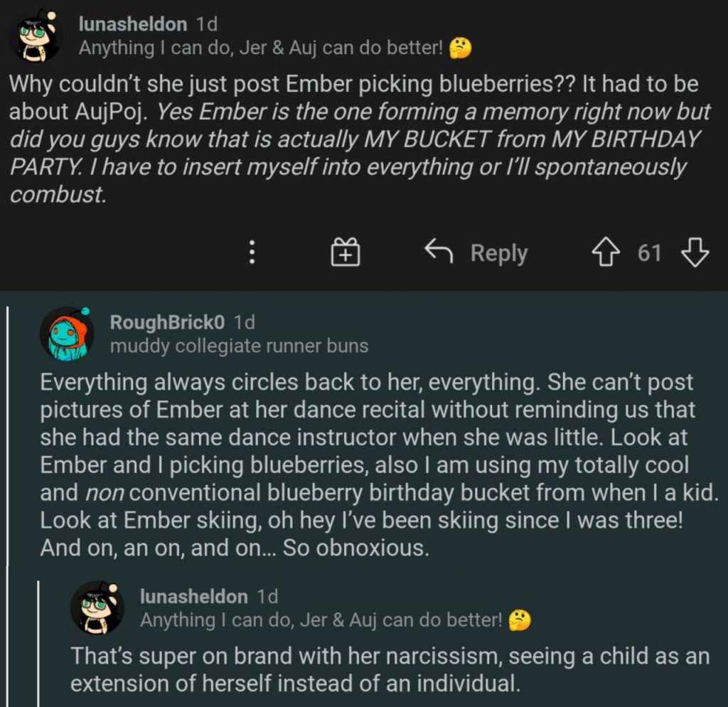The image size is (728, 707).
Task: Open RoughBrick0's red-hooded avatar
Action: pyautogui.click(x=68, y=334)
